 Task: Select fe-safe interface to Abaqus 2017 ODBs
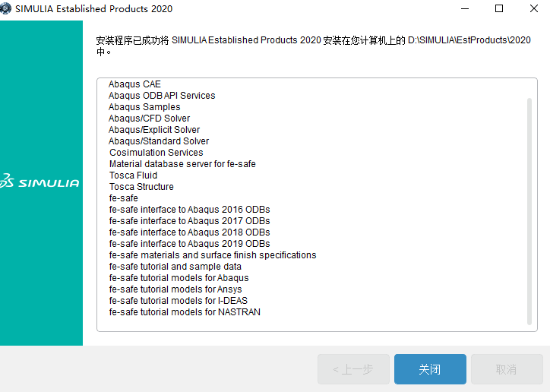tap(189, 221)
